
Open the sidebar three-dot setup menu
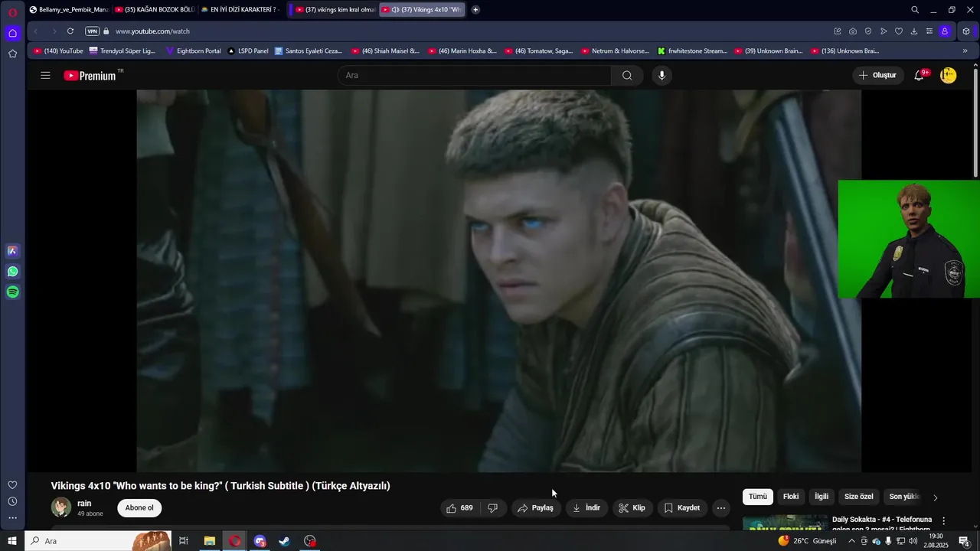(x=12, y=518)
